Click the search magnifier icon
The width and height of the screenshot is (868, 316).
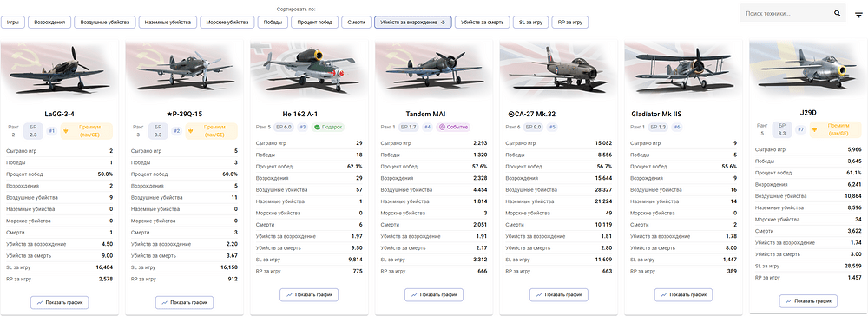tap(837, 13)
